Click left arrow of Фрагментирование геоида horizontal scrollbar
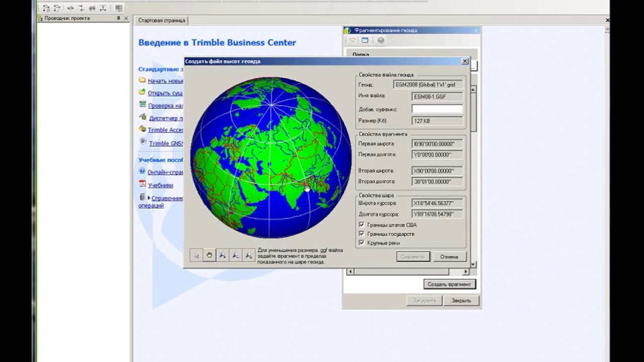This screenshot has height=362, width=644. [351, 271]
